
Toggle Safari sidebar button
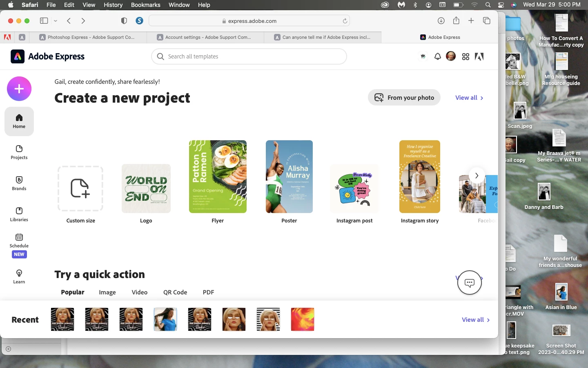tap(44, 21)
